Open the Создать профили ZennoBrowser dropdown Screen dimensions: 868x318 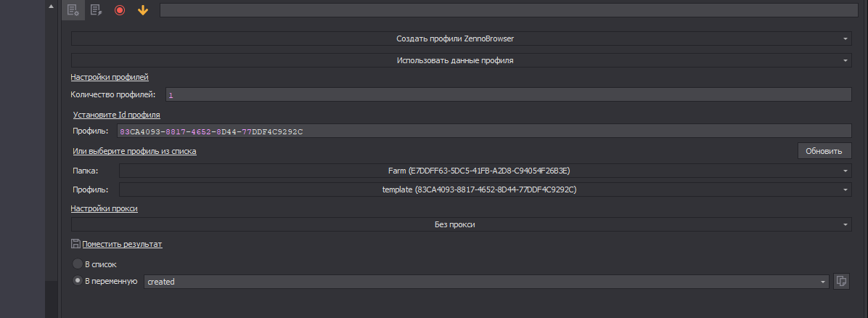pyautogui.click(x=461, y=38)
